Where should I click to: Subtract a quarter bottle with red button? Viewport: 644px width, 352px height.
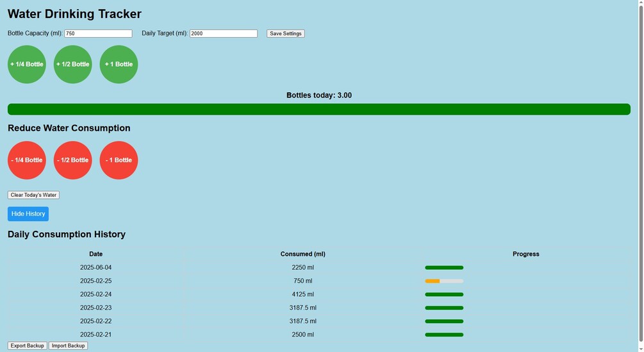27,160
